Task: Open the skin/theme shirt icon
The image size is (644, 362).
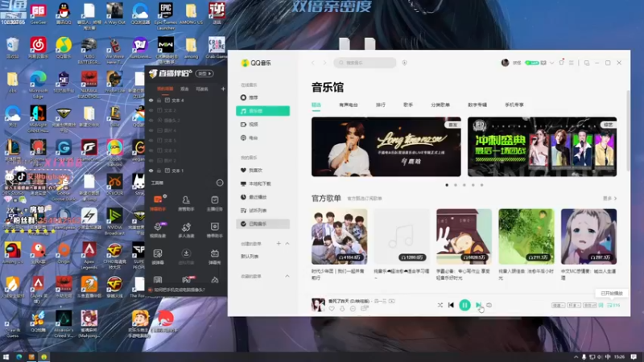Action: (x=561, y=63)
